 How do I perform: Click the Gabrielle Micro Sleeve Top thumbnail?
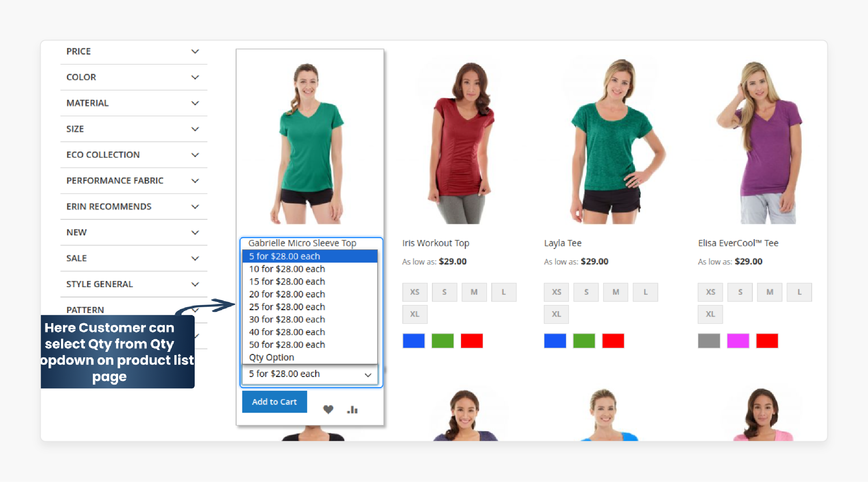(311, 140)
